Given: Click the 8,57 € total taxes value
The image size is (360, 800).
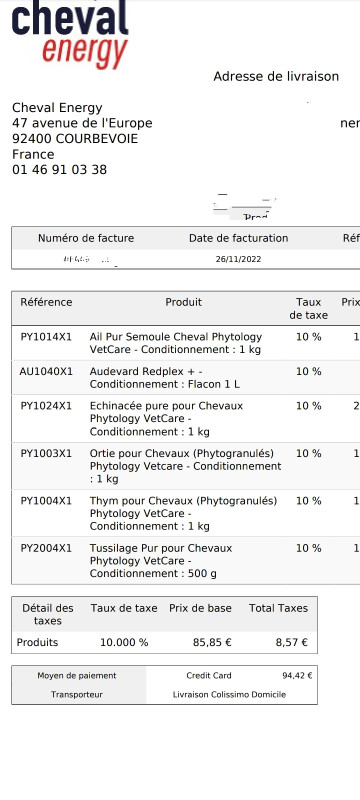Looking at the screenshot, I should click(x=292, y=642).
